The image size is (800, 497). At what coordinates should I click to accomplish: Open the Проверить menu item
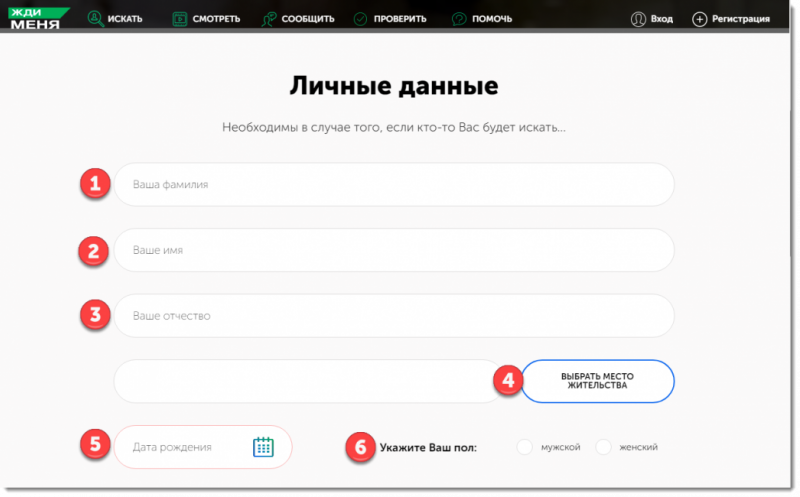399,19
